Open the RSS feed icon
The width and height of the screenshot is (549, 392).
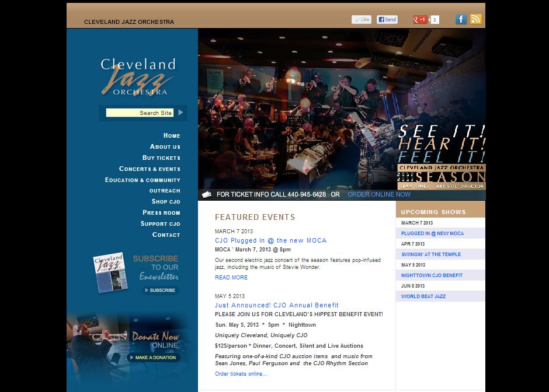click(x=475, y=19)
